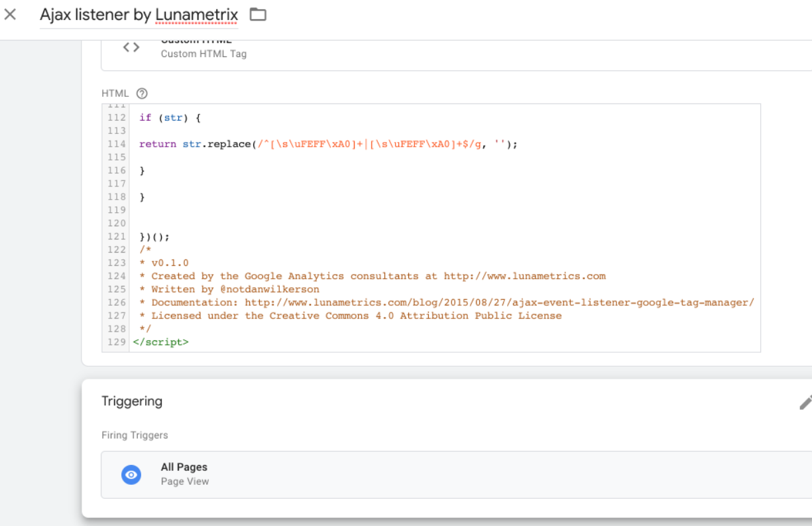Click 'Page View' trigger type text

click(185, 482)
